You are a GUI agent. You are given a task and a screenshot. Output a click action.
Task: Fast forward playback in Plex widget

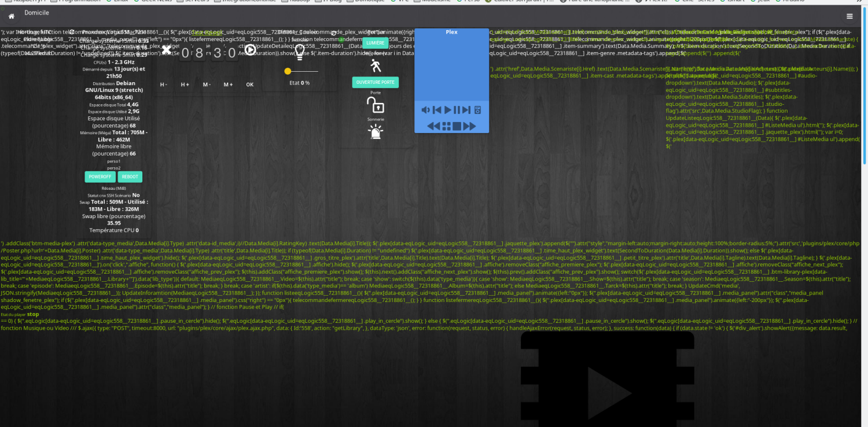tap(469, 126)
